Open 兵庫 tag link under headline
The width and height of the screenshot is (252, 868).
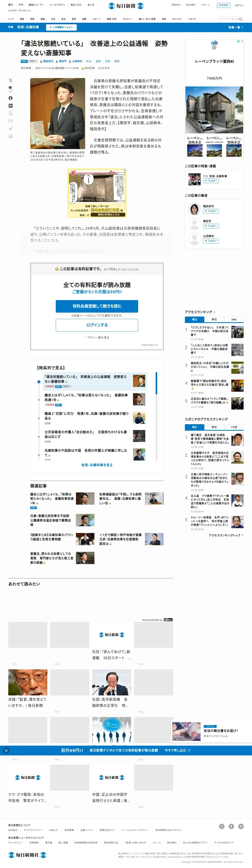click(108, 61)
